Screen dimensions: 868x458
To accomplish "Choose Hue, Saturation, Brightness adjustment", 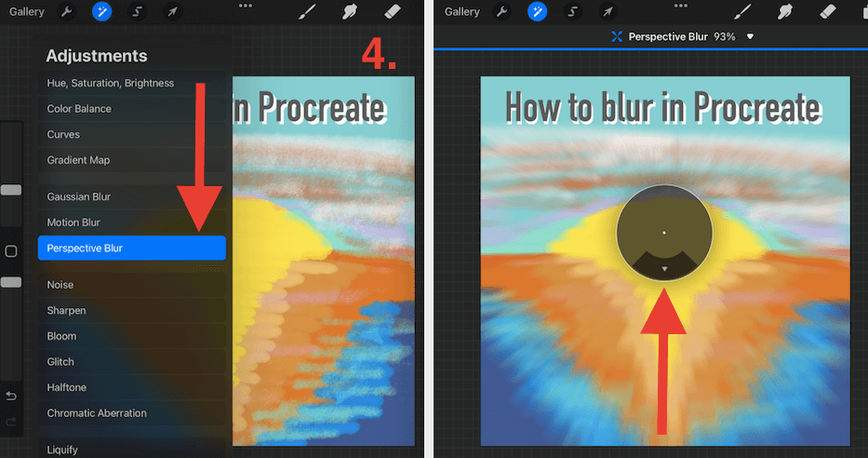I will (x=132, y=83).
